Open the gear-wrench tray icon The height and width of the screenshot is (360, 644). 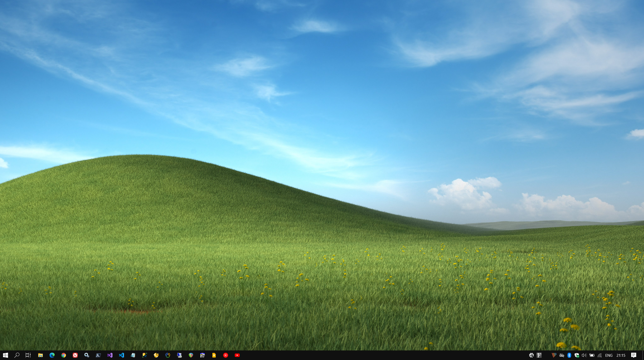(531, 355)
